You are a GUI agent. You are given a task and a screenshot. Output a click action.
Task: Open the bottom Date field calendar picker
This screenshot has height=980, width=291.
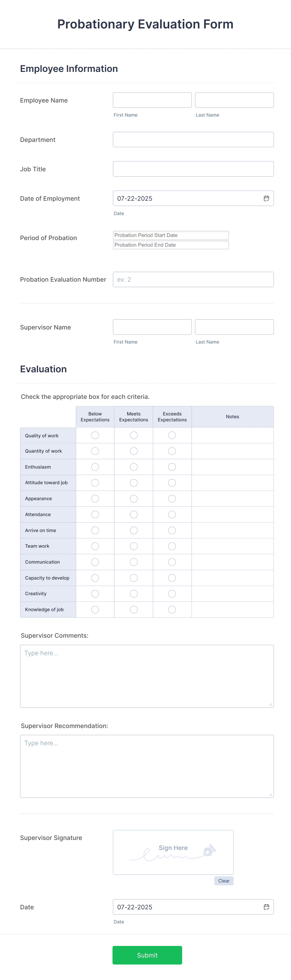pos(266,906)
